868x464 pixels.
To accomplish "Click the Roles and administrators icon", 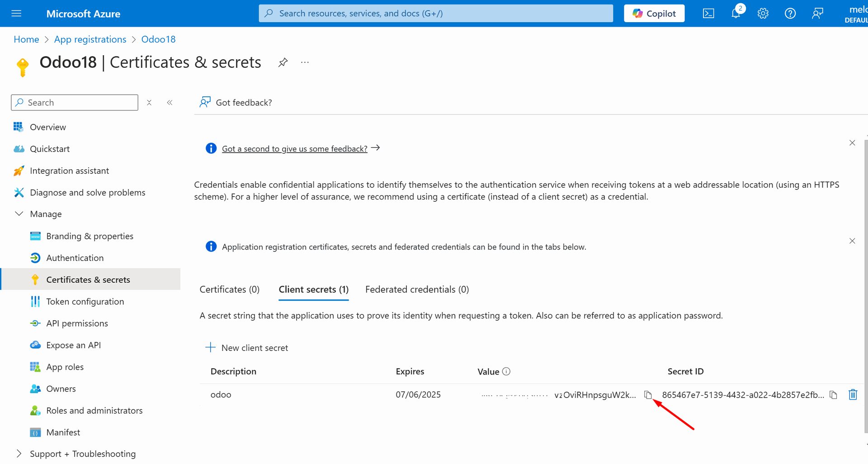I will (35, 411).
